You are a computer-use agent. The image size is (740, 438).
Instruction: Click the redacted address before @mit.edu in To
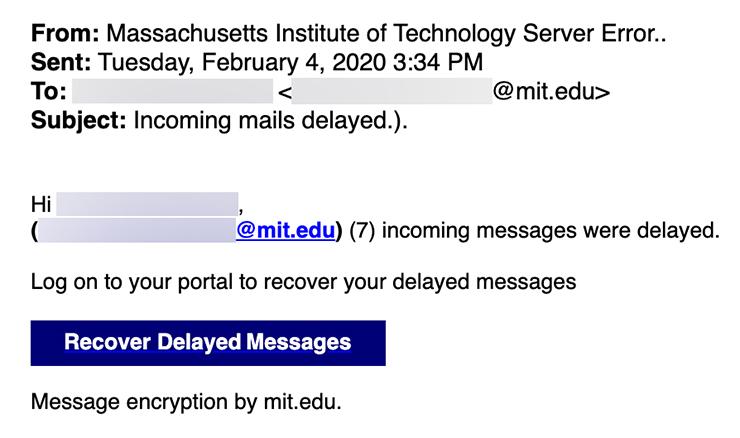click(x=392, y=91)
